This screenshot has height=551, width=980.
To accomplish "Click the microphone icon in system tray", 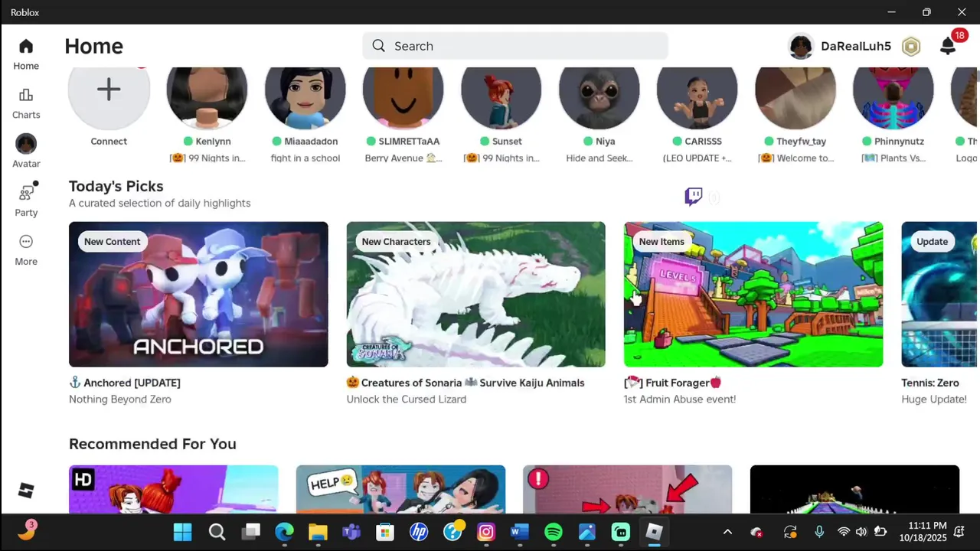I will tap(819, 532).
